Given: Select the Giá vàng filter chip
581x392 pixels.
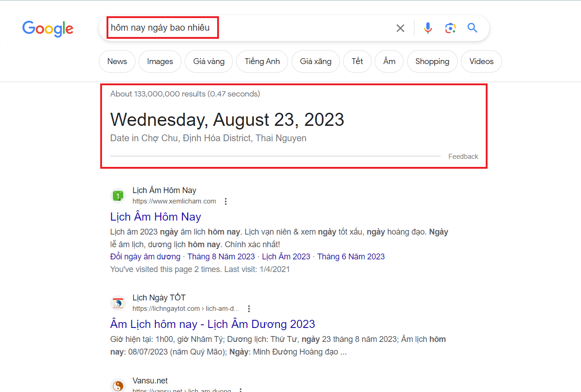Looking at the screenshot, I should (x=209, y=61).
